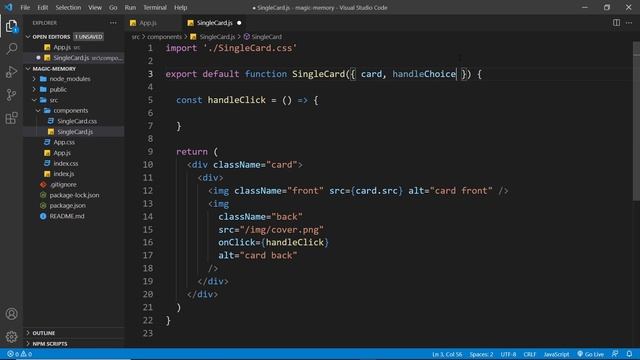Open the Run menu

(130, 7)
